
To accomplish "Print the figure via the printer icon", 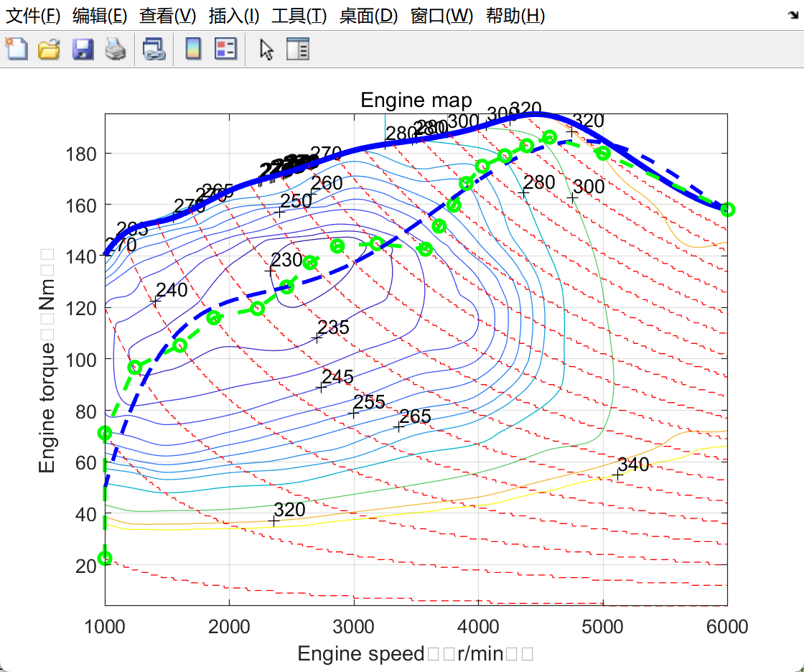I will pos(116,50).
